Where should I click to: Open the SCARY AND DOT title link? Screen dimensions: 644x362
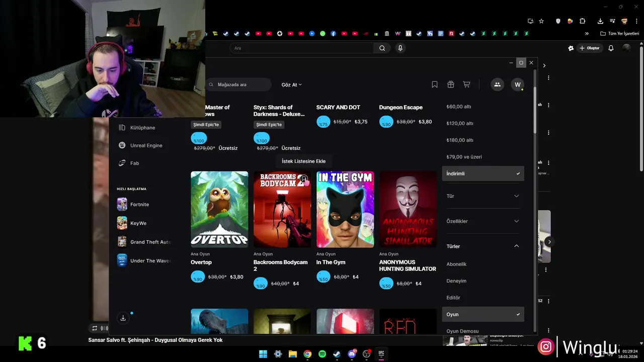pyautogui.click(x=338, y=107)
